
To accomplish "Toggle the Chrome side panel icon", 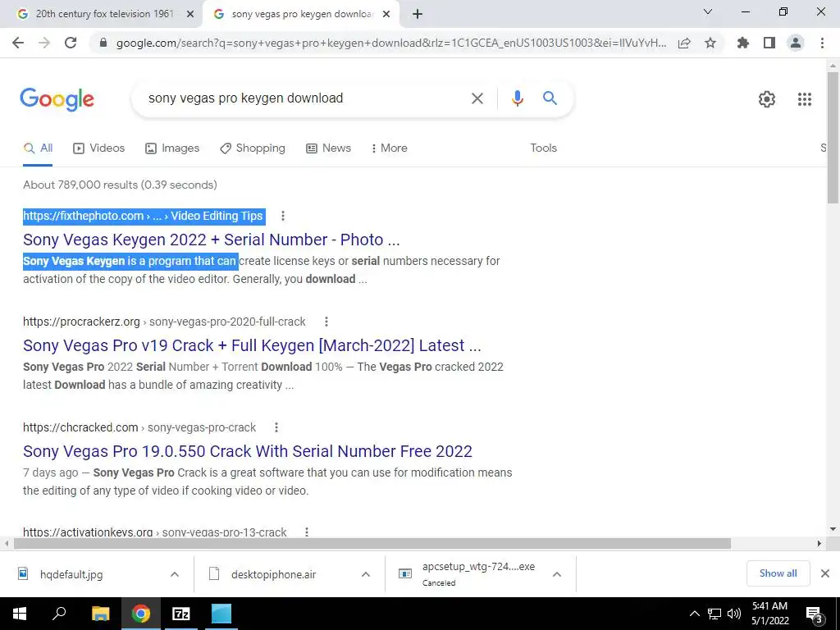I will pyautogui.click(x=769, y=43).
